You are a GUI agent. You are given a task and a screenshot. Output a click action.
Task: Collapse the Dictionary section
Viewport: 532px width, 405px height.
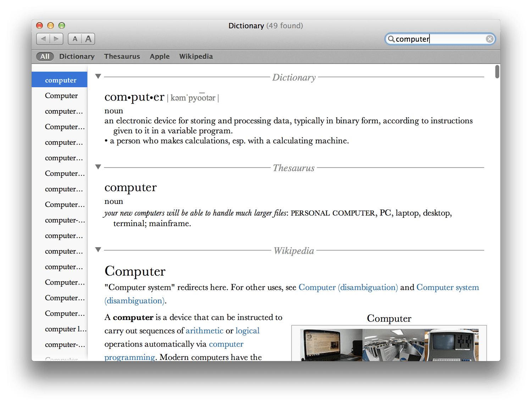(x=98, y=76)
